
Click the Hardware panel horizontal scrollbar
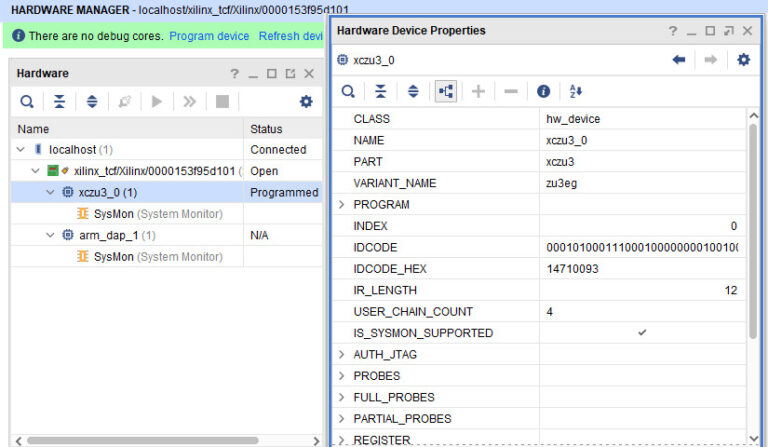(150, 440)
